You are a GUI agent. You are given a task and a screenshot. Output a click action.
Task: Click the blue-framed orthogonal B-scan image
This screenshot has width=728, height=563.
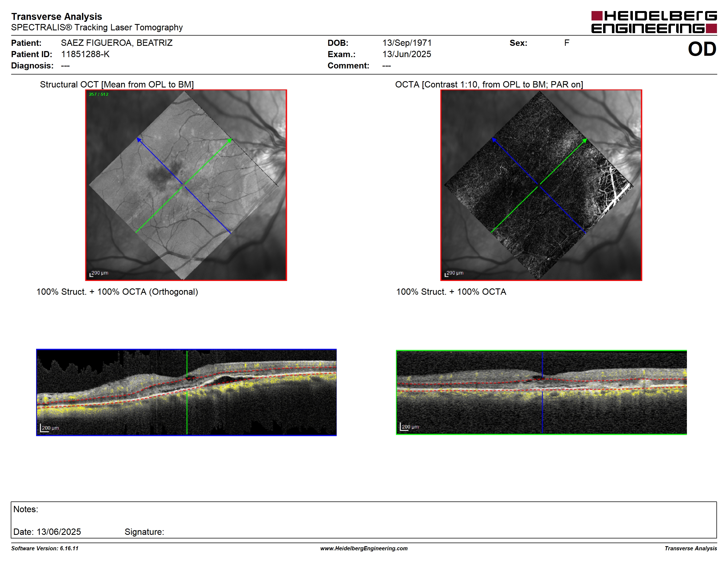click(x=186, y=392)
